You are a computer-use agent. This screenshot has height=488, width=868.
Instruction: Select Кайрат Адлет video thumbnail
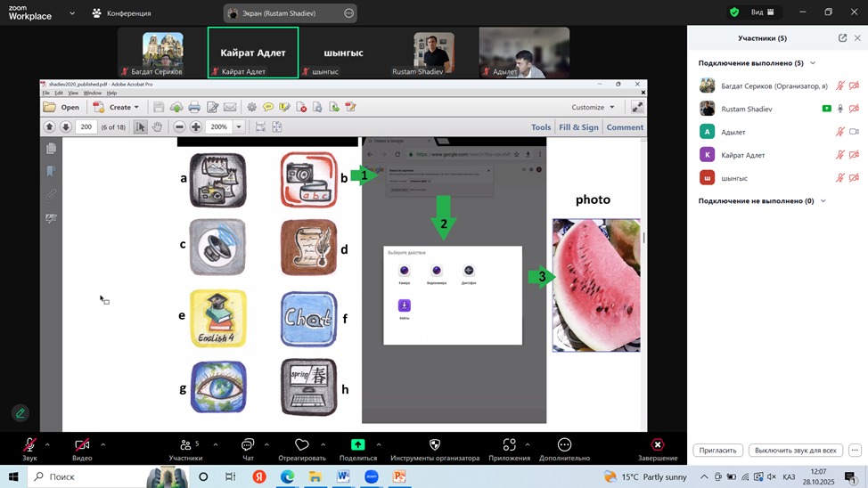253,53
